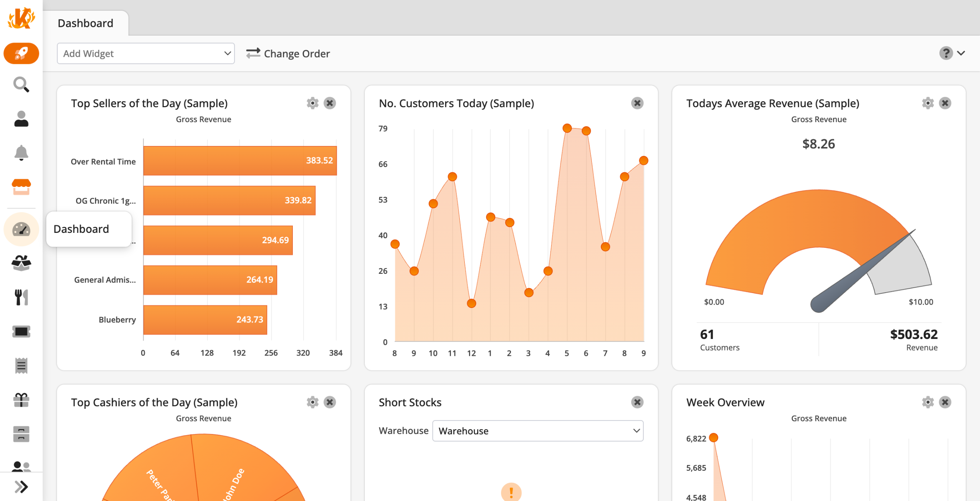
Task: Open the user profile icon in sidebar
Action: 21,119
